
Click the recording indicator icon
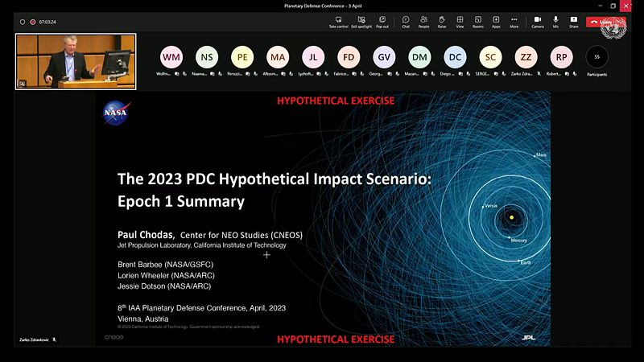coord(33,23)
